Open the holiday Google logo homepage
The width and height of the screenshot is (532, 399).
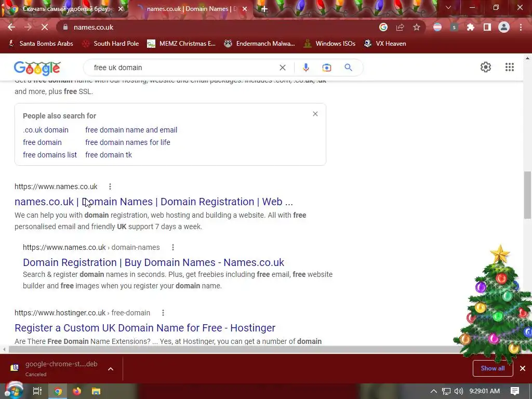point(37,68)
